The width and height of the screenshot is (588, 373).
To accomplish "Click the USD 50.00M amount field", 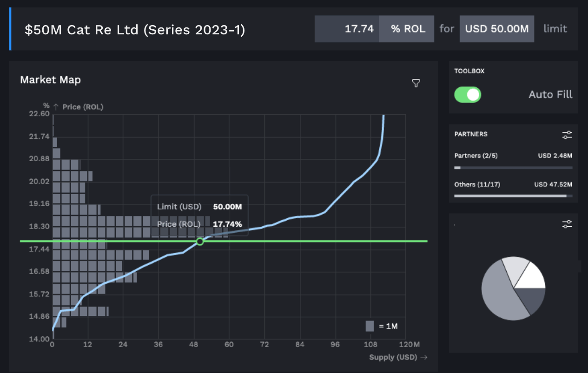I will (496, 29).
